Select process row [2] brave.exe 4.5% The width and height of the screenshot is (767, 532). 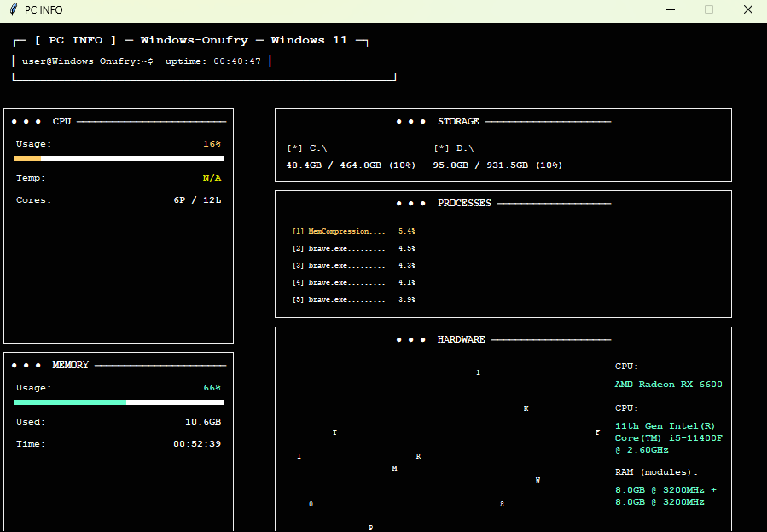pyautogui.click(x=354, y=248)
